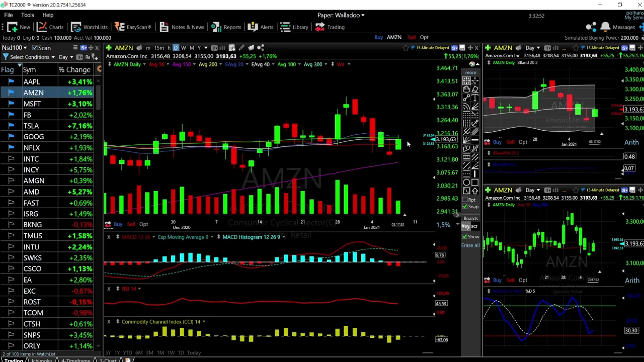Screen dimensions: 644x362
Task: Open the Messages bell icon
Action: coord(605,27)
